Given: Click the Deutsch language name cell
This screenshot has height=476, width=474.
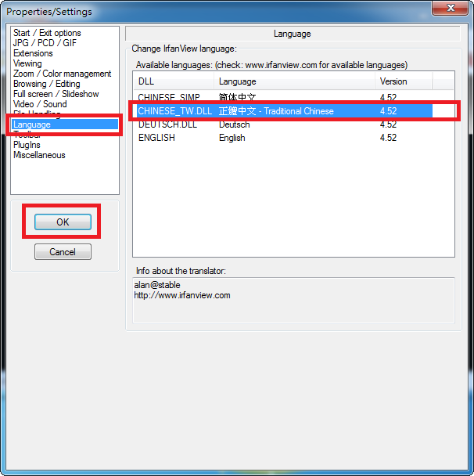Looking at the screenshot, I should [x=235, y=124].
